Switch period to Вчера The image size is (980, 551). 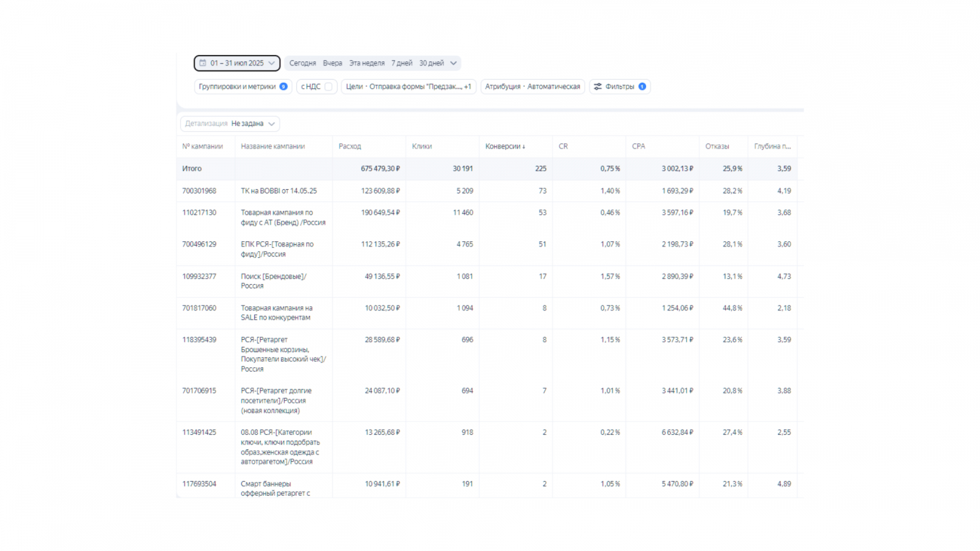click(x=333, y=63)
